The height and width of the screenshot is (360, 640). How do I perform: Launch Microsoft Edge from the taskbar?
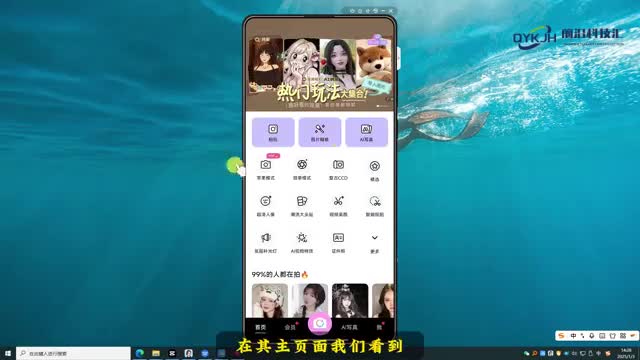(x=140, y=353)
